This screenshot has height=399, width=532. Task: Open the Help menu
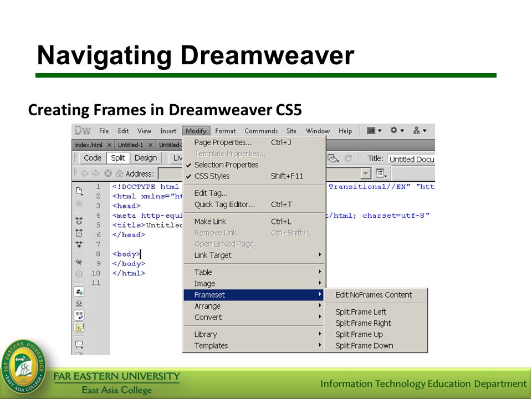pyautogui.click(x=345, y=131)
